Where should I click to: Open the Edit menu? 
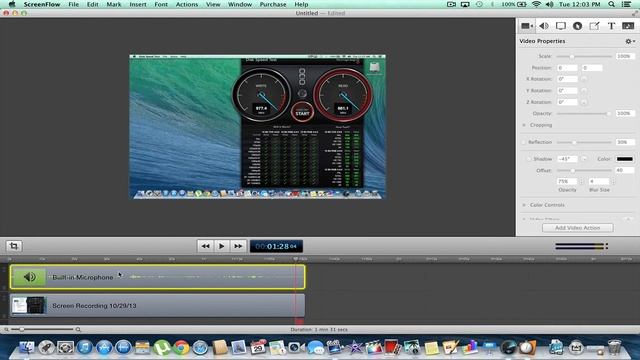click(93, 4)
